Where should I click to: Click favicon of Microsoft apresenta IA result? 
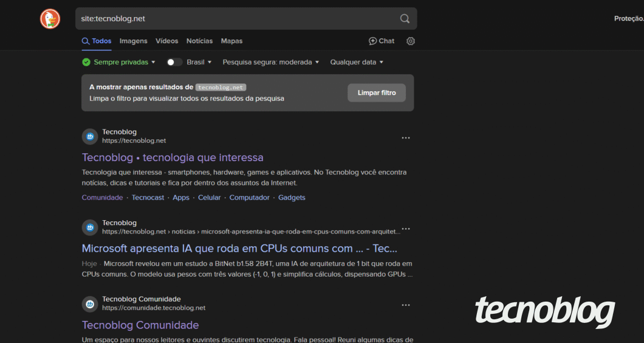pos(90,227)
